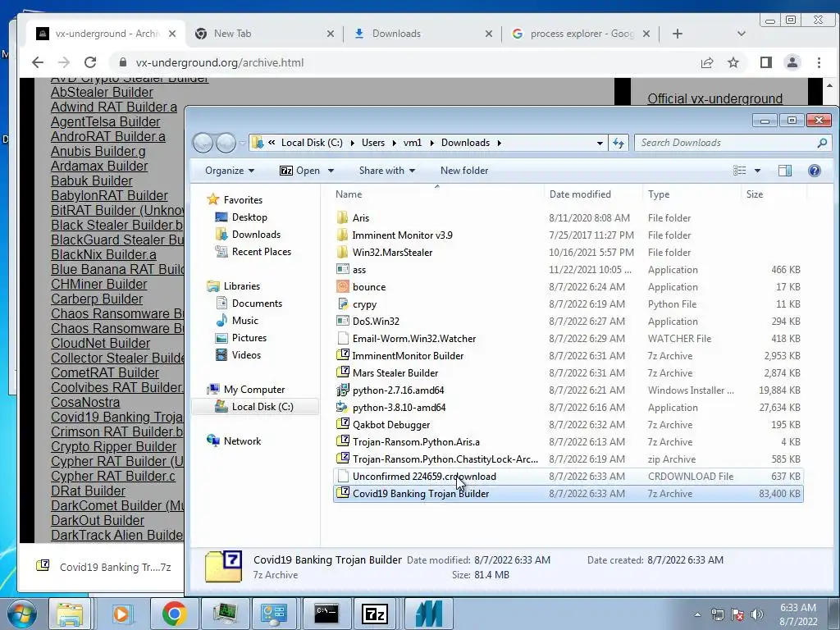Open the DarkComet Builder link
Screen dimensions: 840x630
(117, 505)
